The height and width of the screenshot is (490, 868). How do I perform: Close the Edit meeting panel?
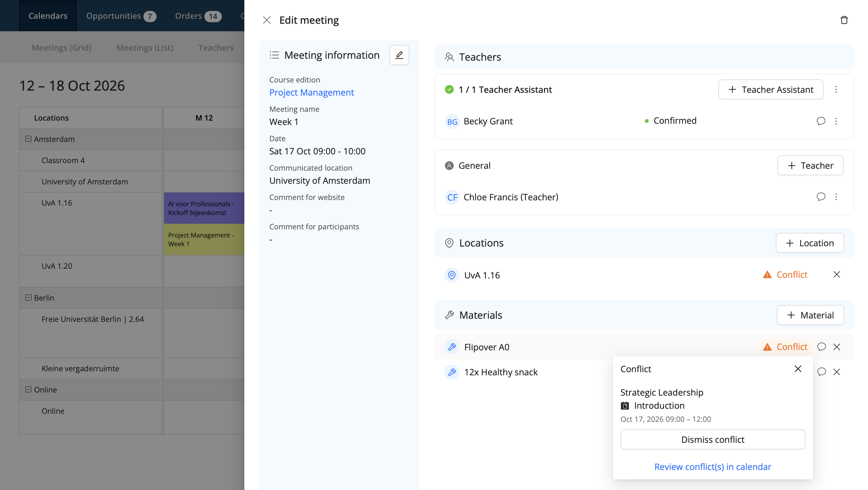coord(267,20)
